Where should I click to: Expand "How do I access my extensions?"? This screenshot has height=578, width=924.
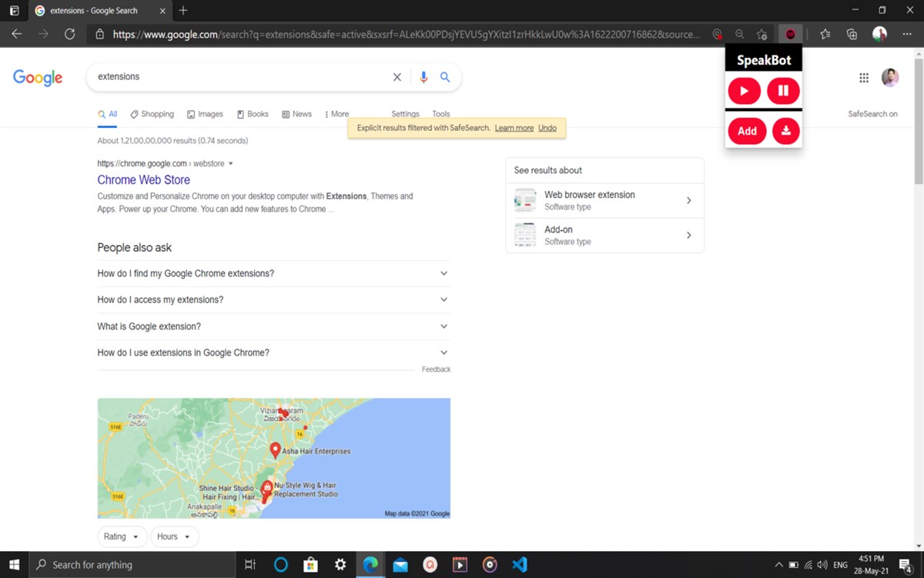[x=273, y=300]
